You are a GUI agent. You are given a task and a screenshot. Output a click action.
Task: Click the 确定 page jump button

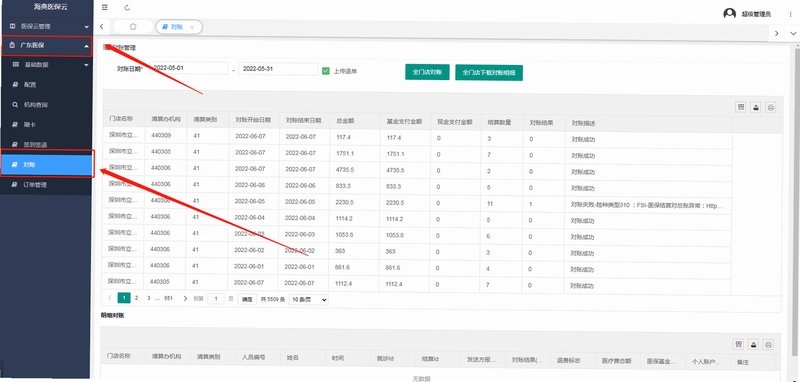(247, 299)
